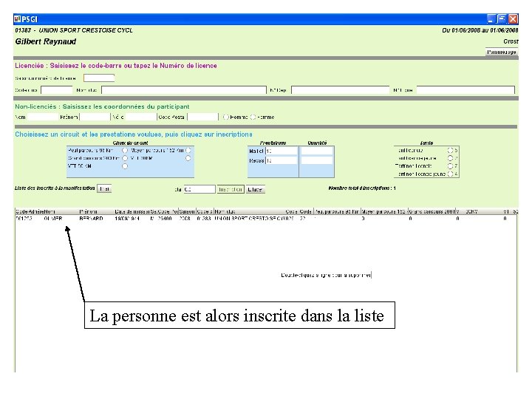
Task: Click the PSGI application icon in title bar
Action: [x=17, y=19]
